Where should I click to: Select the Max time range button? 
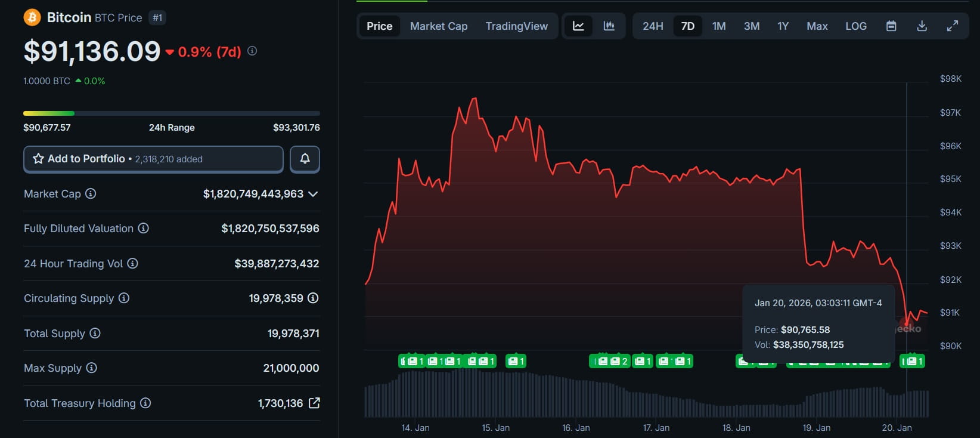817,26
